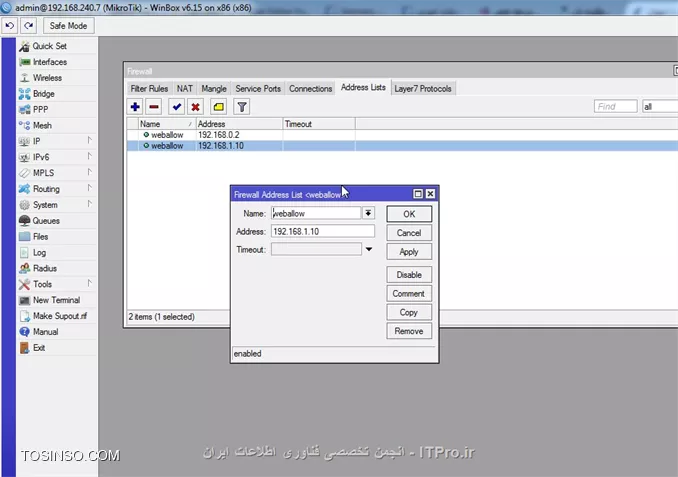Viewport: 678px width, 477px height.
Task: Select the Address Lists tab
Action: (x=363, y=87)
